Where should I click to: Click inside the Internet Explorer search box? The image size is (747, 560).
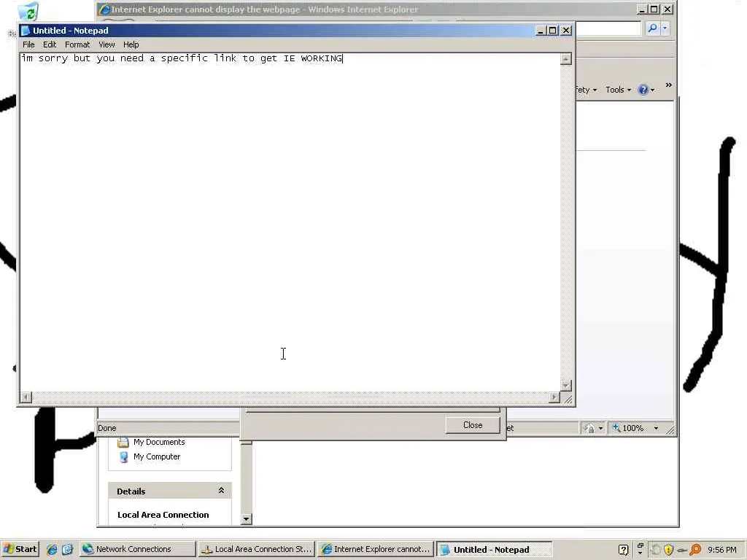(x=608, y=28)
